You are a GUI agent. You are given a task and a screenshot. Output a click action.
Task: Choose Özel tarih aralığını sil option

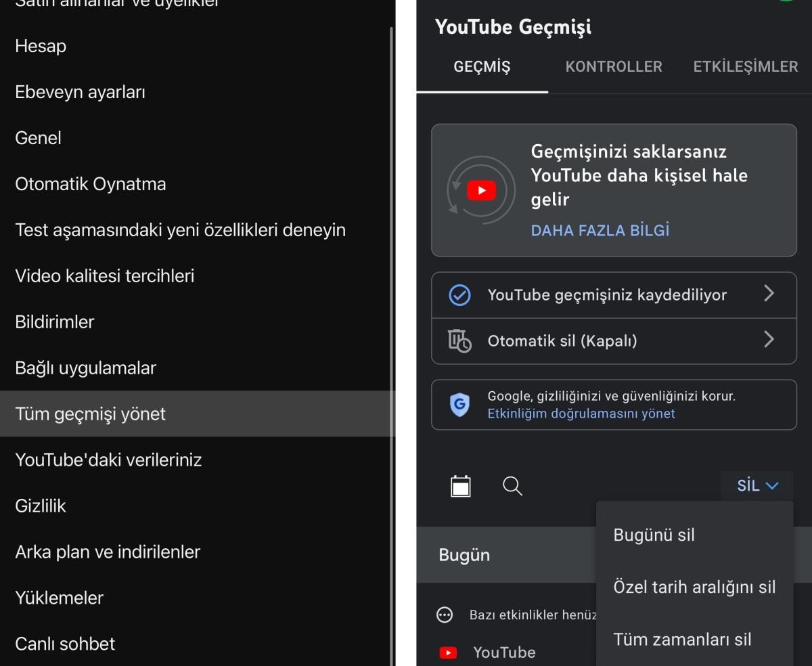click(694, 587)
